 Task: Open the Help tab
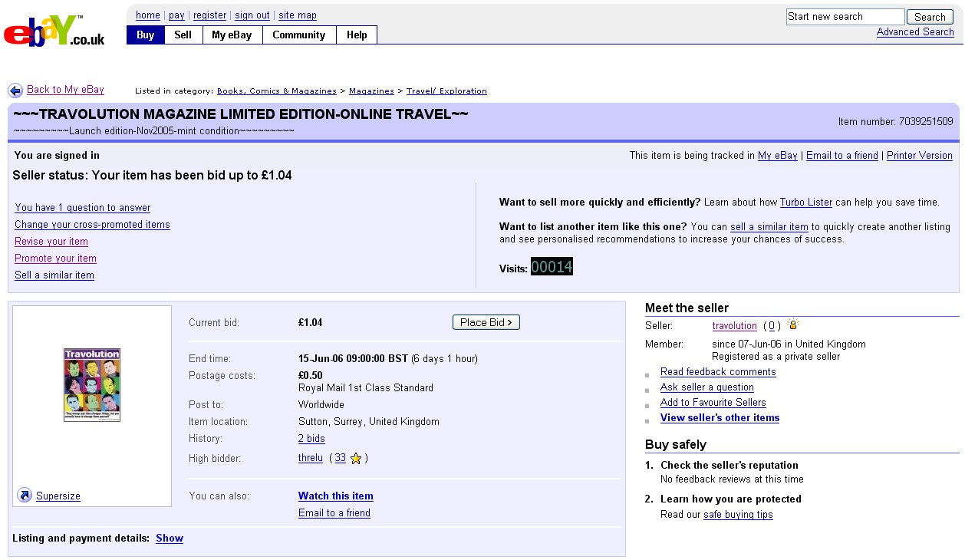click(x=357, y=35)
